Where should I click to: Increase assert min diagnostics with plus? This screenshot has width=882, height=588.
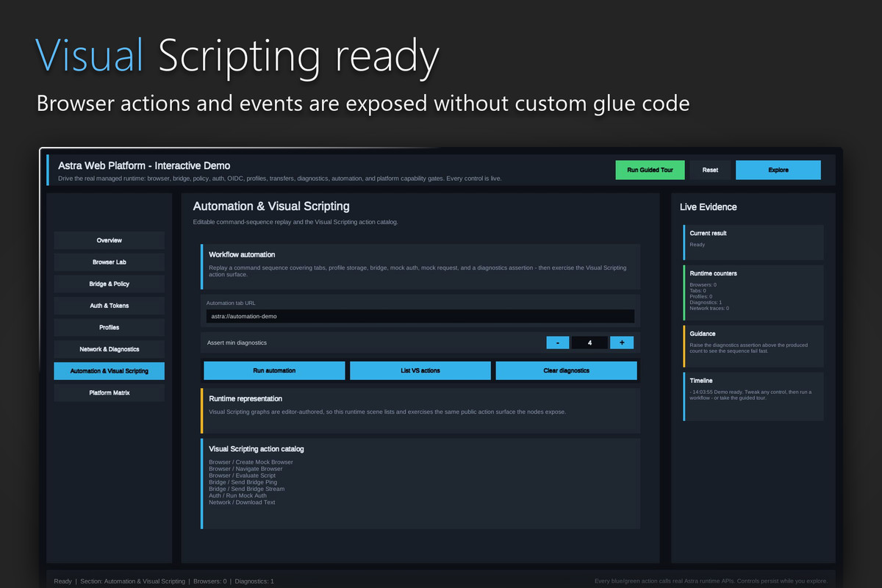pos(622,343)
